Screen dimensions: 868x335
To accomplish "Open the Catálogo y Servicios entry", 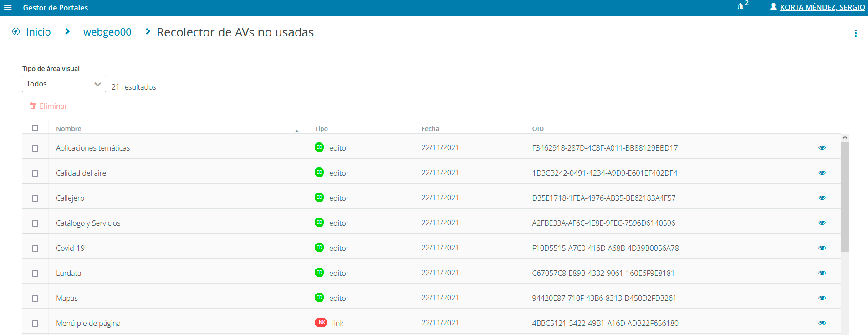I will [x=88, y=223].
